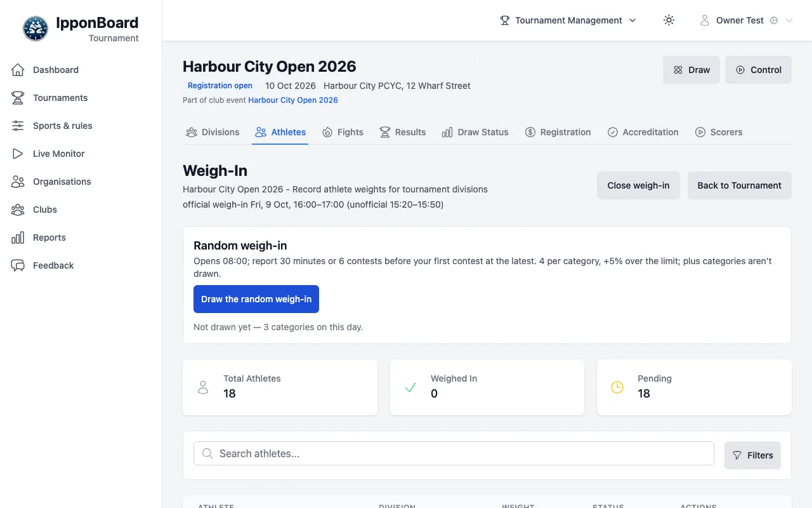Open the Accreditation tab
The height and width of the screenshot is (508, 812).
pyautogui.click(x=643, y=132)
